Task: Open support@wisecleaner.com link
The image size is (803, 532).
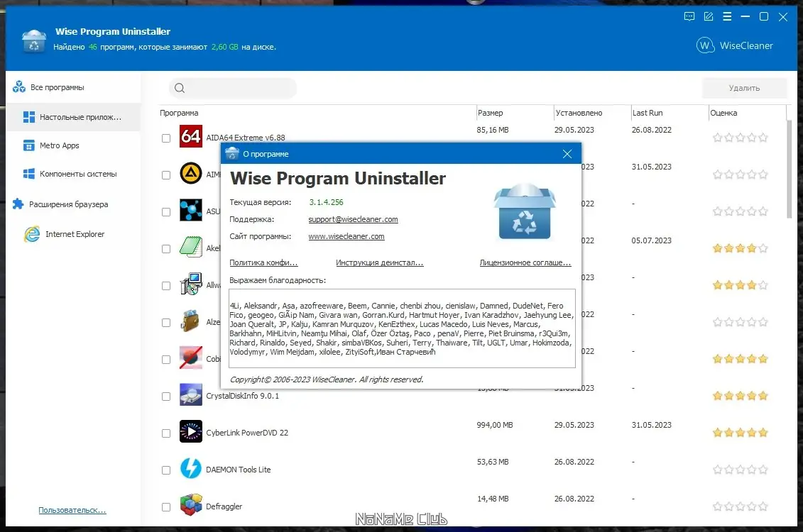Action: click(x=353, y=219)
